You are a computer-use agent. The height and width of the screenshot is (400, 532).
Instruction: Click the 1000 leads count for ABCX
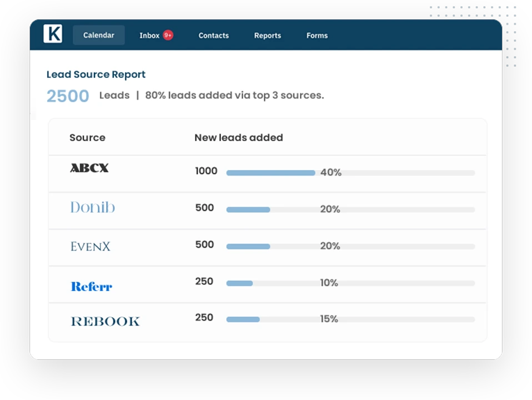pyautogui.click(x=206, y=171)
